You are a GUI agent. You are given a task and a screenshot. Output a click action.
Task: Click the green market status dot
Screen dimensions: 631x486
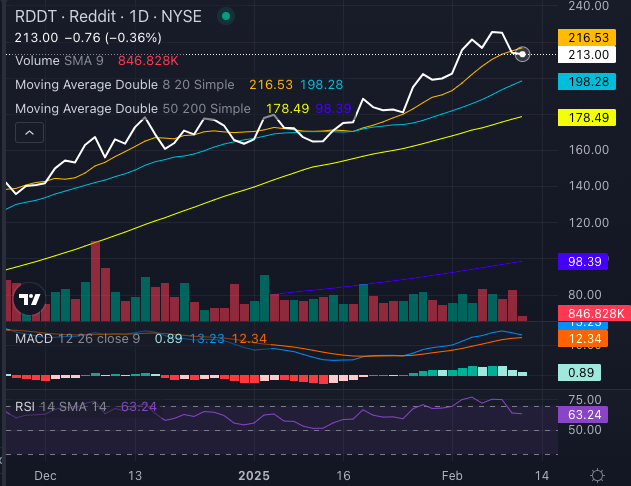[x=227, y=17]
